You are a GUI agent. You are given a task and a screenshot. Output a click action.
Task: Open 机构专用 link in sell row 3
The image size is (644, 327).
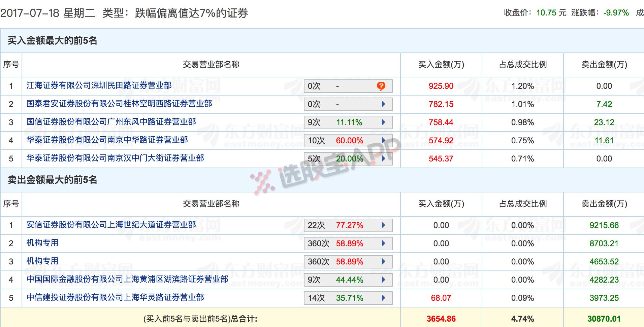pos(42,261)
